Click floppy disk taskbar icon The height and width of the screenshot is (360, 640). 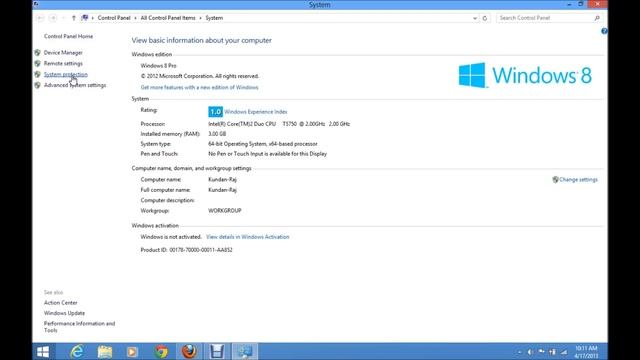pyautogui.click(x=217, y=351)
